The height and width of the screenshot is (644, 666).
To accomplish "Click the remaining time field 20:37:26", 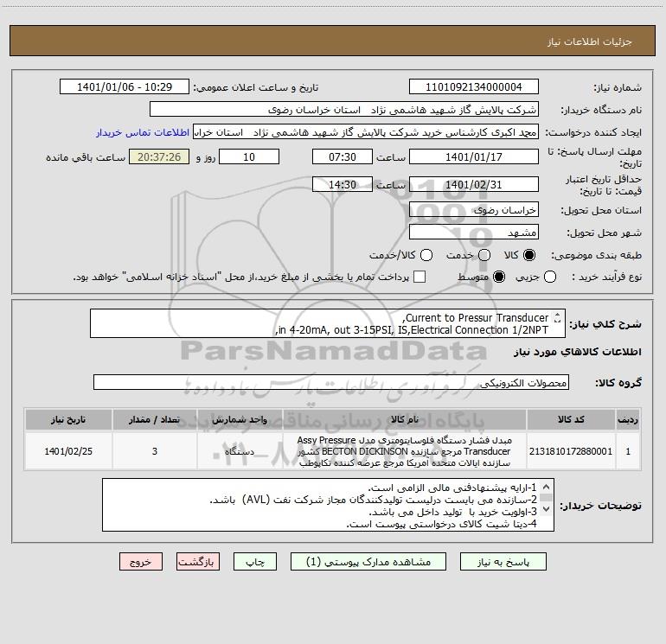I will [159, 156].
